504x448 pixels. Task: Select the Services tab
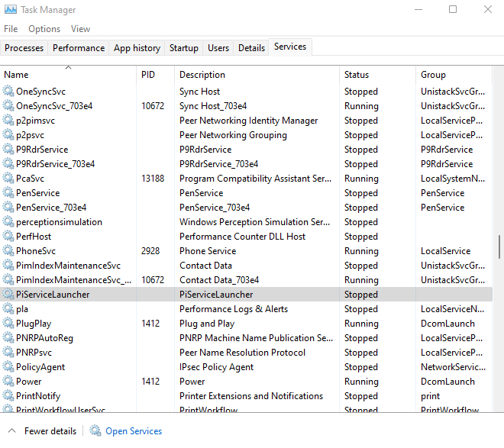[290, 47]
